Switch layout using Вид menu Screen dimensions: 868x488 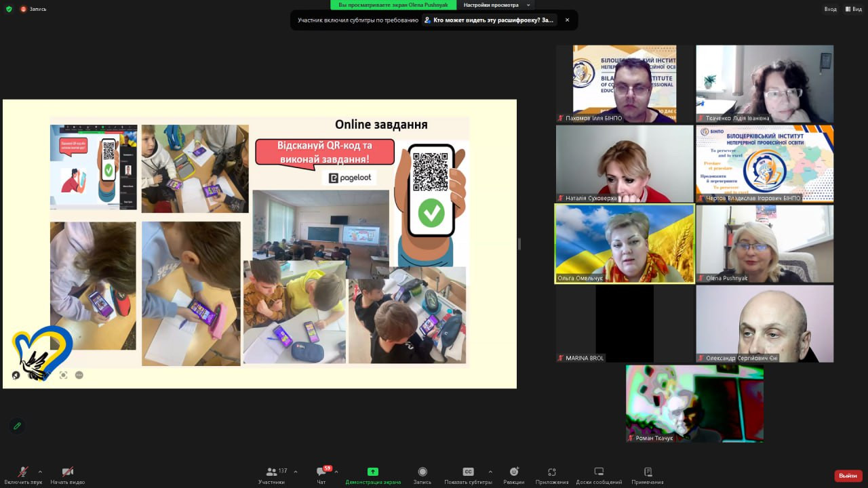point(853,9)
